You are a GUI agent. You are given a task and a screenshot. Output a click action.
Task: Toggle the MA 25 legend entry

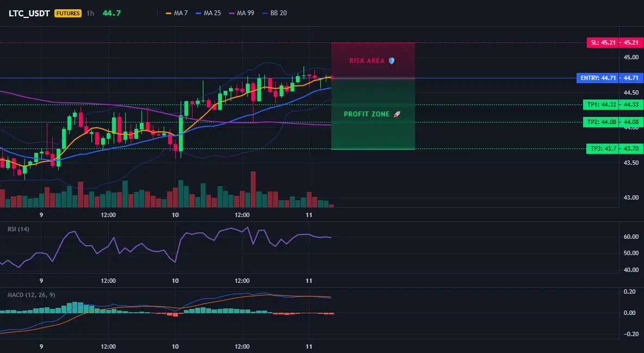(x=208, y=13)
